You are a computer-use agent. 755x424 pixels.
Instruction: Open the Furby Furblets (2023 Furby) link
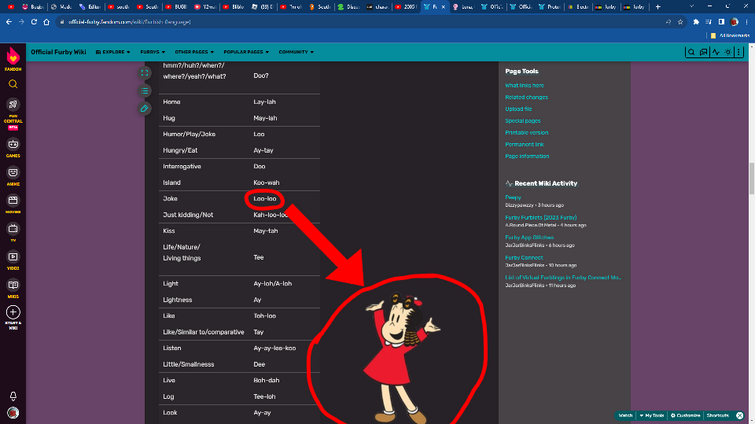point(541,218)
